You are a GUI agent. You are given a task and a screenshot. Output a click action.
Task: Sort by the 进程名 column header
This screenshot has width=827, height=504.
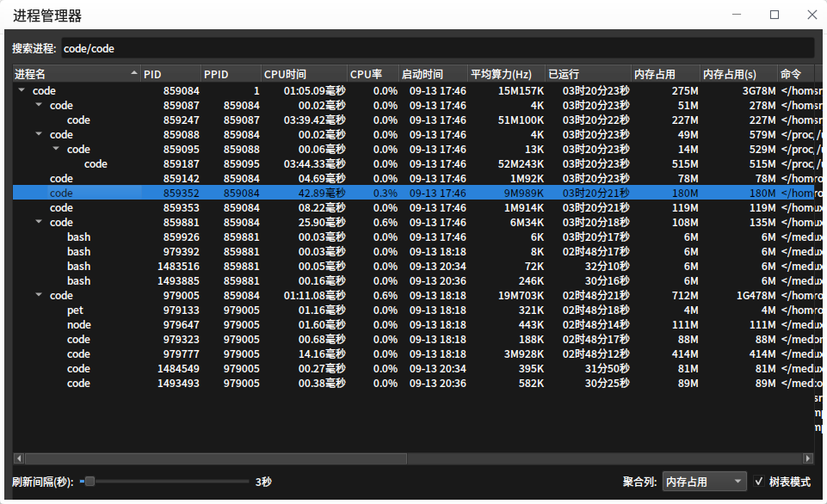click(77, 74)
